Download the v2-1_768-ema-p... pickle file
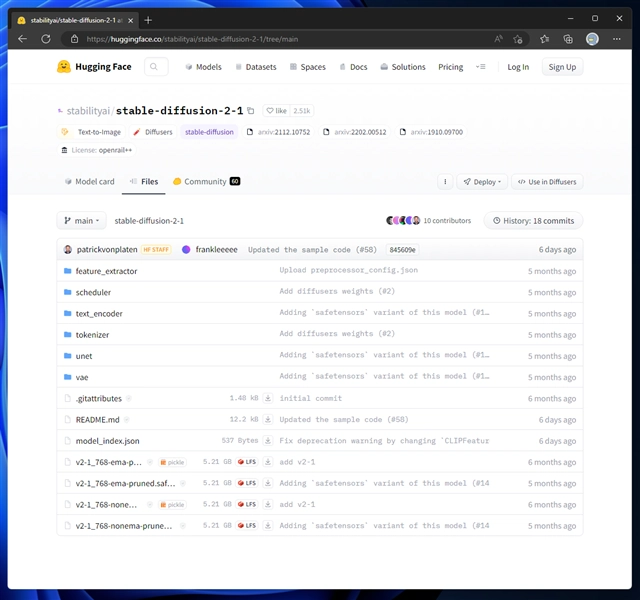This screenshot has width=640, height=600. (268, 462)
